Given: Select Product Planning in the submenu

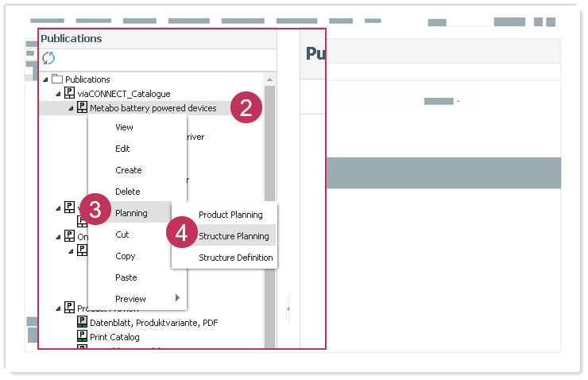Looking at the screenshot, I should point(230,215).
